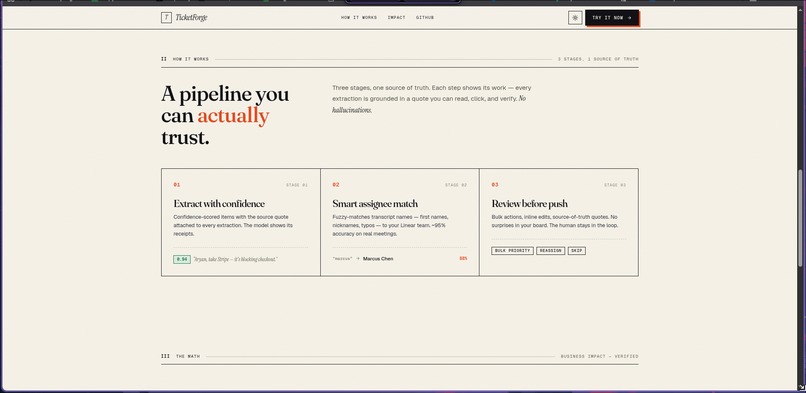This screenshot has height=393, width=806.
Task: Click the STAGE 03 label
Action: pos(615,185)
